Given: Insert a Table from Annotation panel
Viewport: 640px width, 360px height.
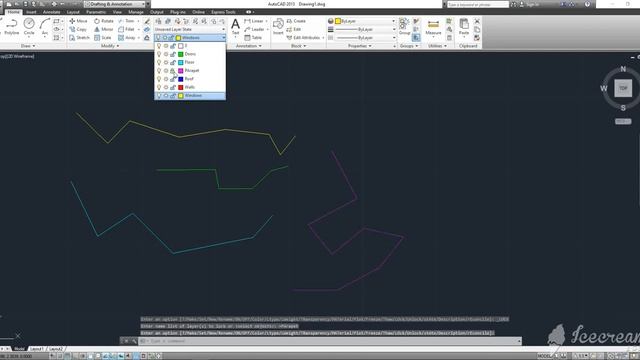Looking at the screenshot, I should click(x=253, y=38).
